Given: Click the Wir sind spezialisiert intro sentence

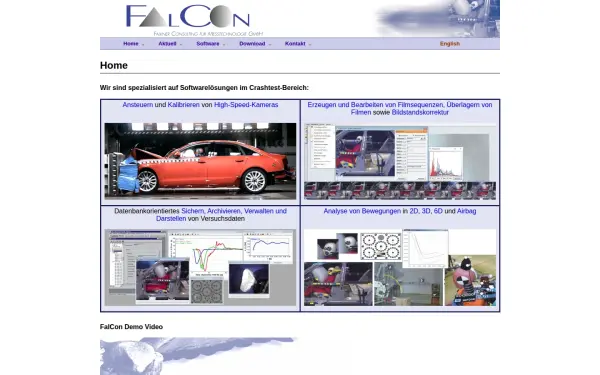Looking at the screenshot, I should [204, 88].
